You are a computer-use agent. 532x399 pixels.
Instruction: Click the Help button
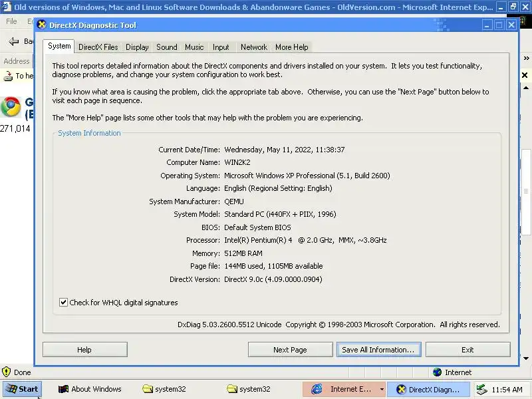[85, 350]
